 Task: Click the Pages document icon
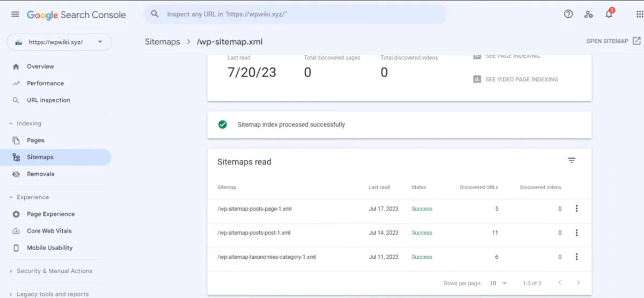click(16, 140)
